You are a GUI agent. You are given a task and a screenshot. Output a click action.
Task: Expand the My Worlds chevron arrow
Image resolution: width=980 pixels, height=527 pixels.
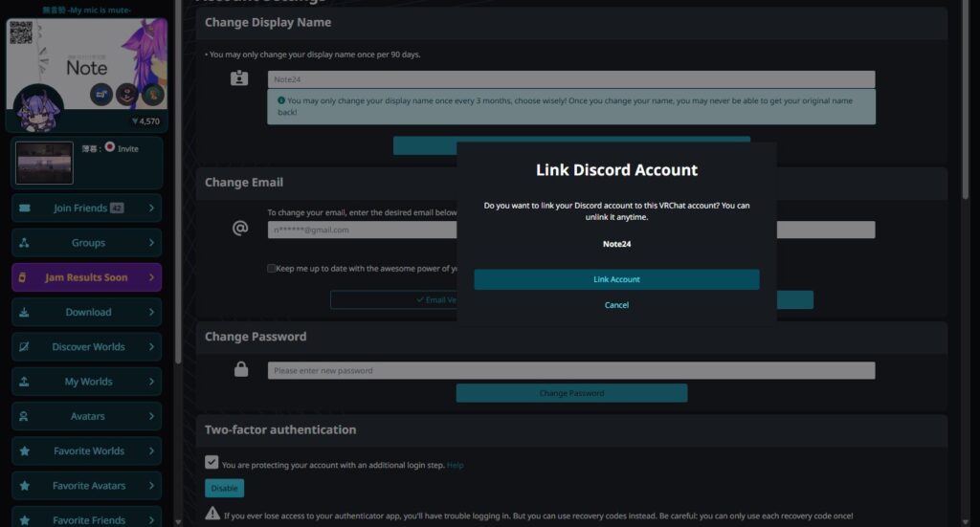point(151,382)
